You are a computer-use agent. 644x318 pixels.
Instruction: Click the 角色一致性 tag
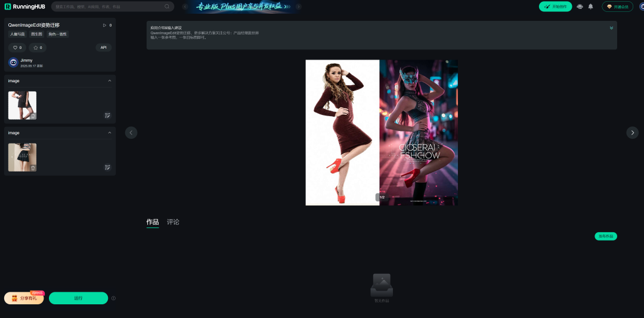57,34
